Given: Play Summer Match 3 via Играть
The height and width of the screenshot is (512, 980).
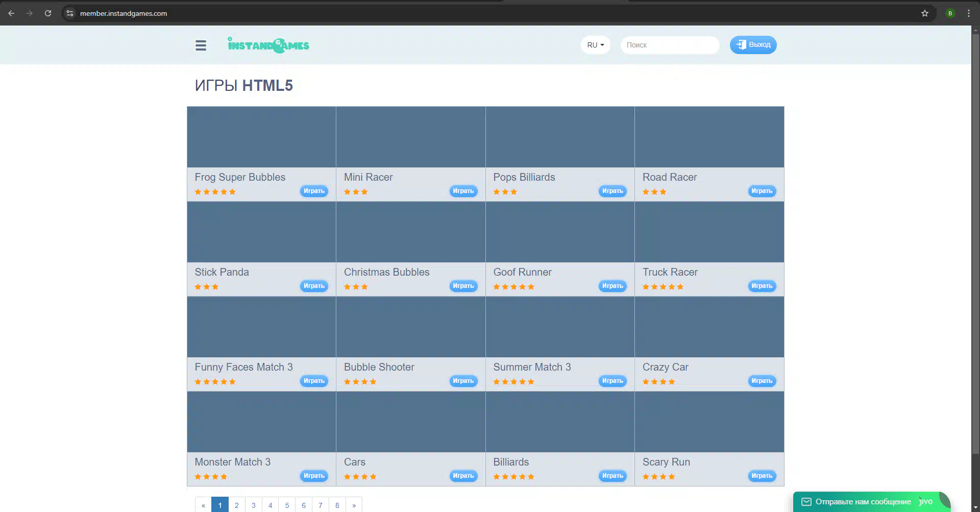Looking at the screenshot, I should [612, 381].
